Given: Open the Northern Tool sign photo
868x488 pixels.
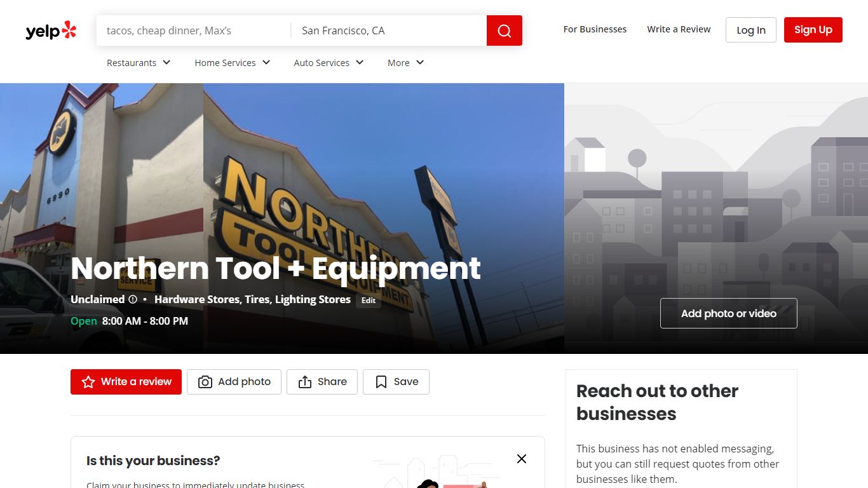Looking at the screenshot, I should 384,218.
